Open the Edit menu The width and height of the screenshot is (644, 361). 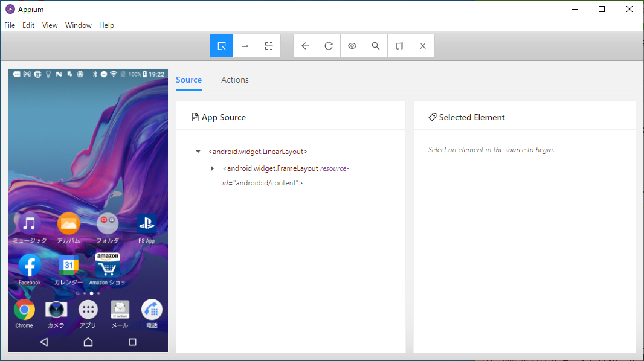click(28, 25)
